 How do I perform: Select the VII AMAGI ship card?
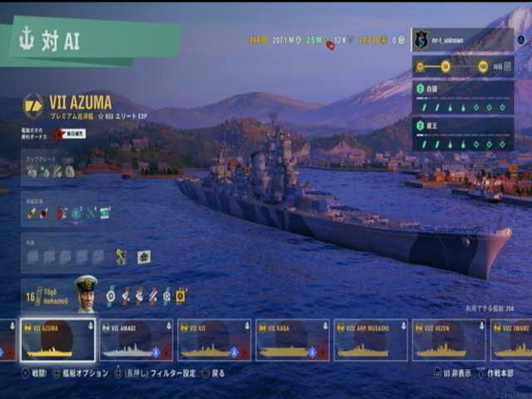point(136,340)
